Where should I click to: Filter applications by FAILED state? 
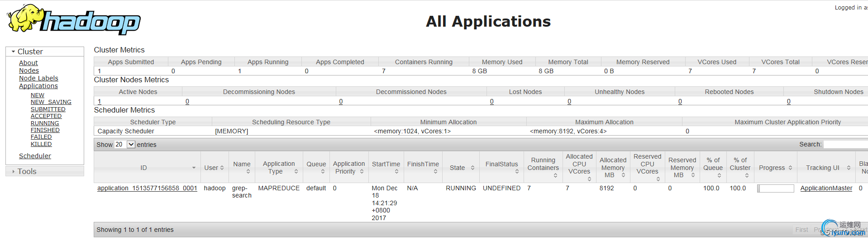tap(41, 137)
